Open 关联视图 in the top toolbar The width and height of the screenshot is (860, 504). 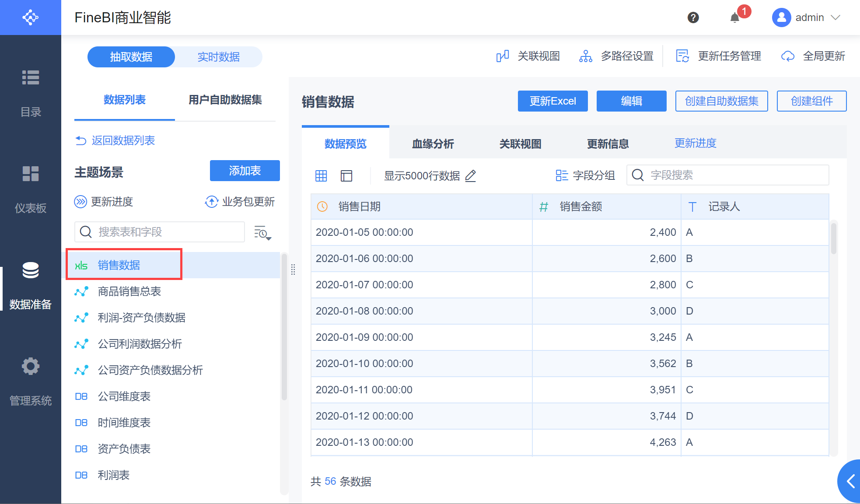coord(528,56)
